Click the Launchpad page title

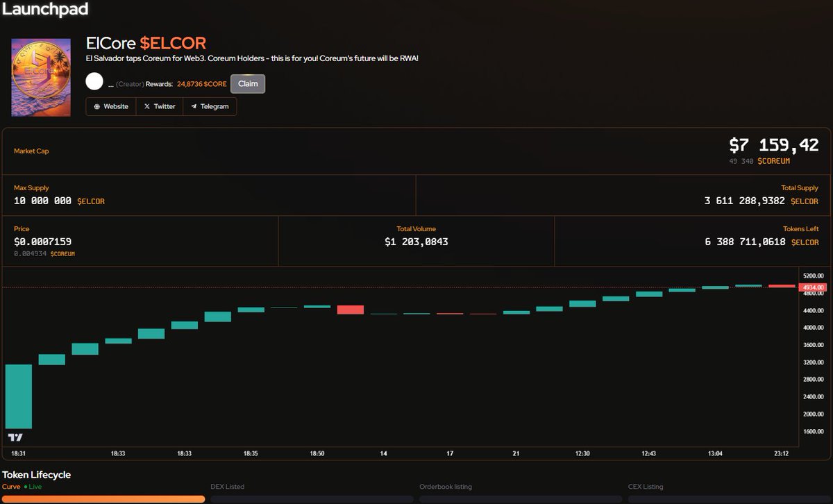45,10
